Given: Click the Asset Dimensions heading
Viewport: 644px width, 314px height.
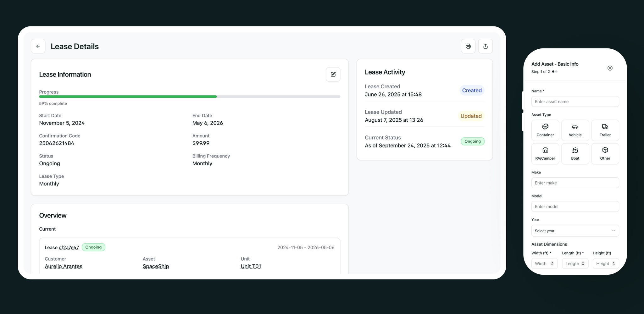Looking at the screenshot, I should pyautogui.click(x=549, y=244).
